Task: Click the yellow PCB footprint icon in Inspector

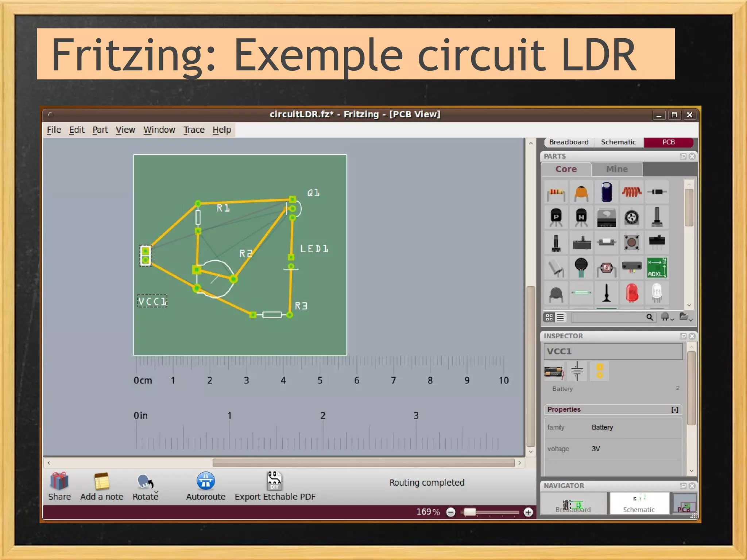Action: pyautogui.click(x=600, y=371)
